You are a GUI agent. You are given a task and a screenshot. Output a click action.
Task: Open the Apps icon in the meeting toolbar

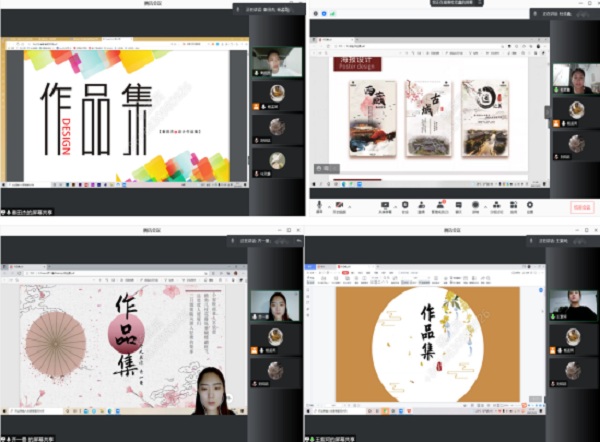514,207
